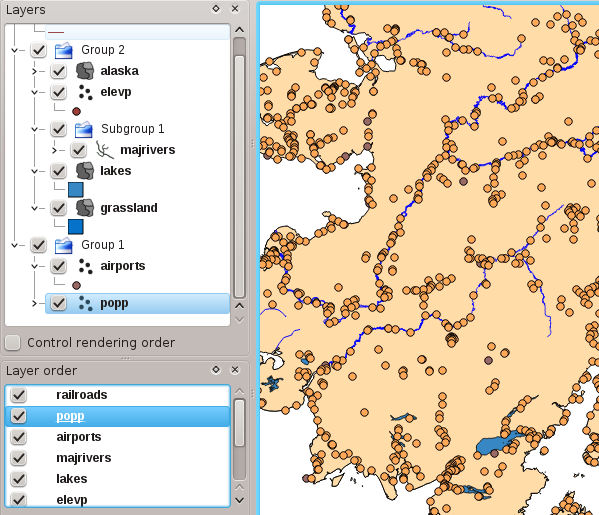Click the popp point layer icon

click(x=85, y=303)
